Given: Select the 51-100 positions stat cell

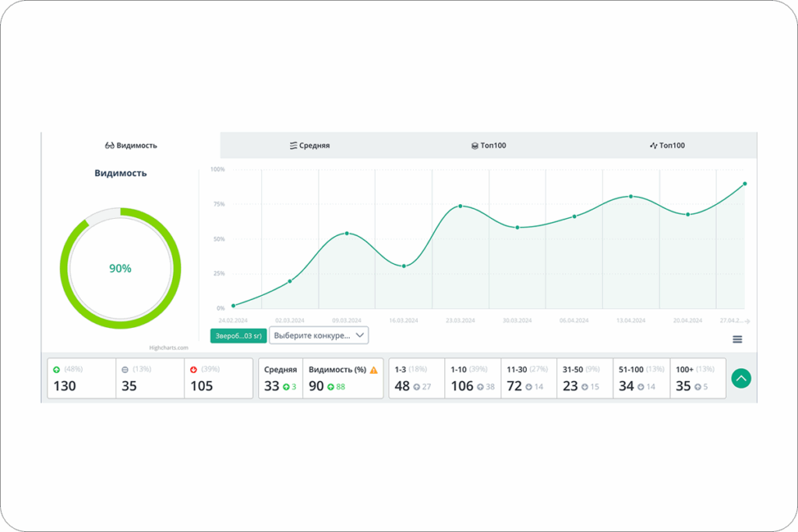Looking at the screenshot, I should (x=641, y=379).
